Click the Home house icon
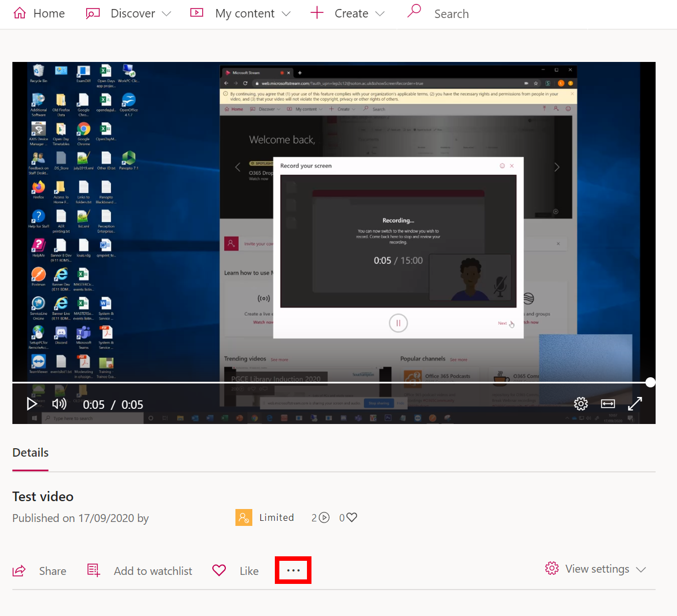Viewport: 677px width, 616px height. pyautogui.click(x=20, y=12)
